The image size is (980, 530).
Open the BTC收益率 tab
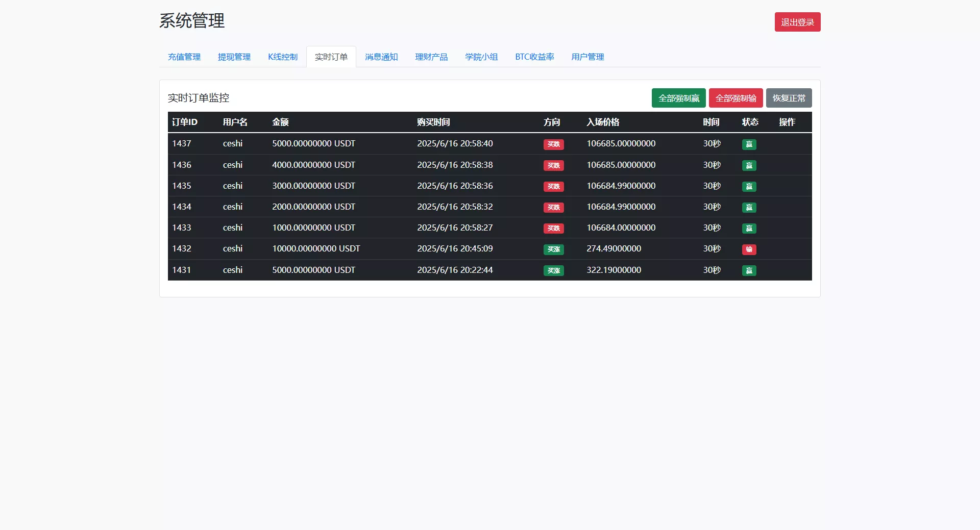click(x=534, y=57)
